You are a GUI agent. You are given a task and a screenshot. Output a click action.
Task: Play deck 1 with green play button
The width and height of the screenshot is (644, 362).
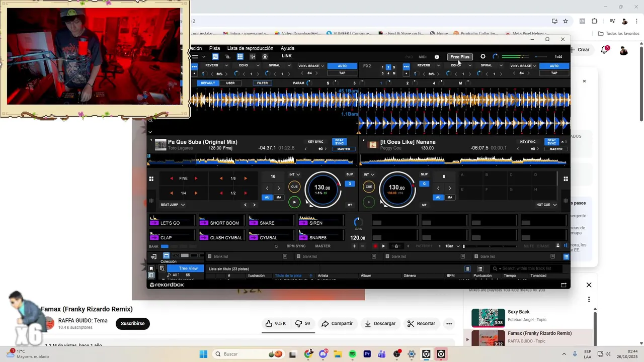point(294,202)
